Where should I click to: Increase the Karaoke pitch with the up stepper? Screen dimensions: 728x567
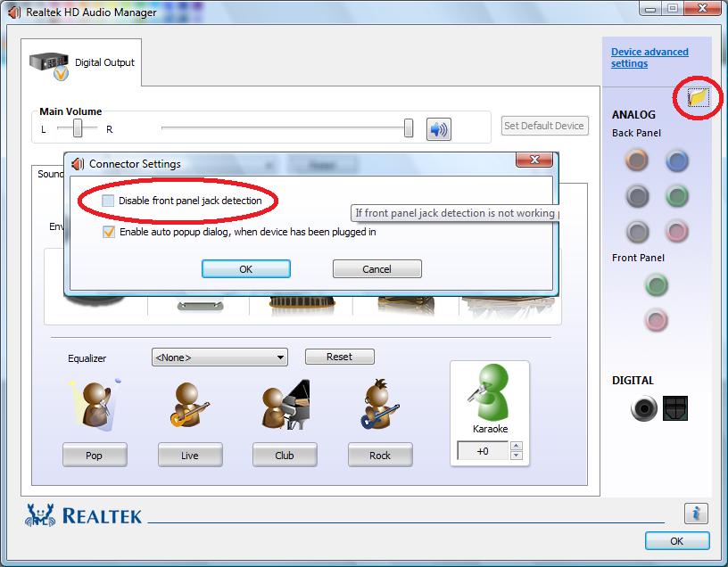(516, 447)
